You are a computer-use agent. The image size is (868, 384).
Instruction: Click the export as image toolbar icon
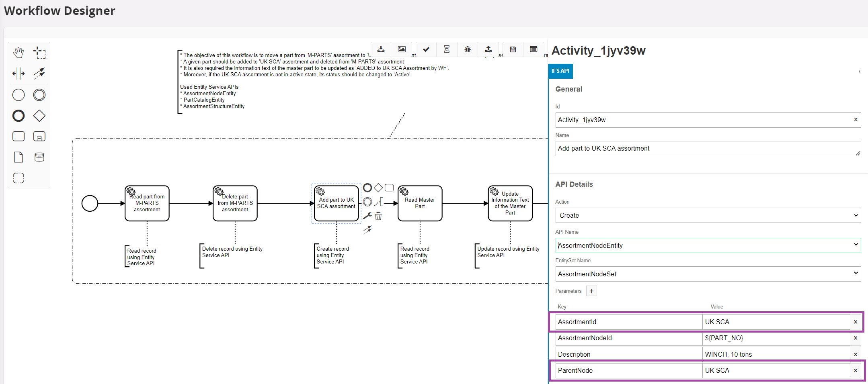tap(402, 49)
